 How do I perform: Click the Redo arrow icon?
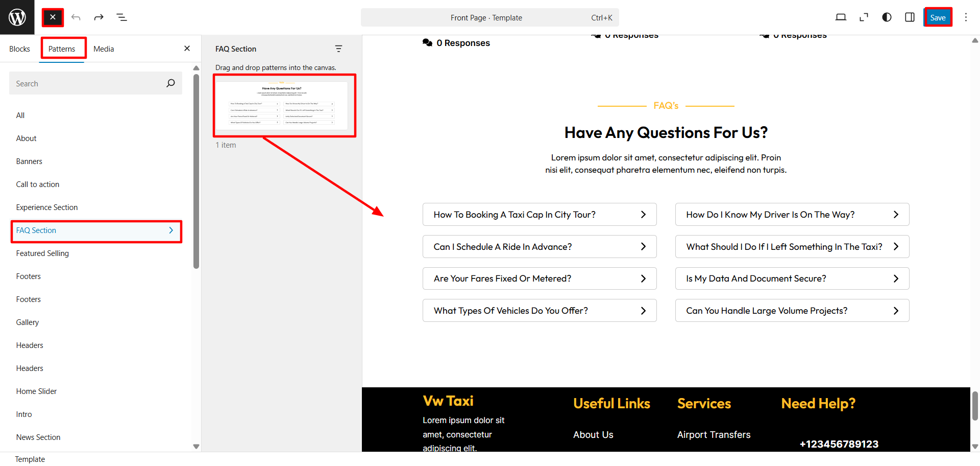(99, 17)
